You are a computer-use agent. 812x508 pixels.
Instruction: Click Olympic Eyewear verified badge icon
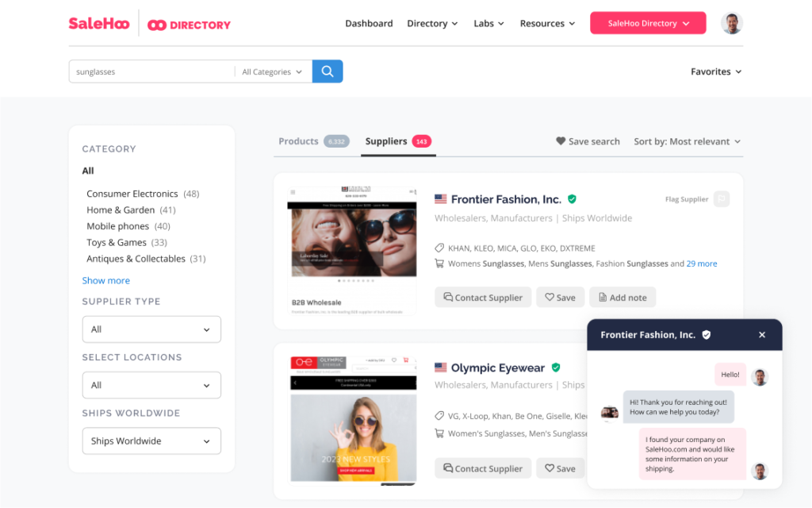[x=556, y=368]
